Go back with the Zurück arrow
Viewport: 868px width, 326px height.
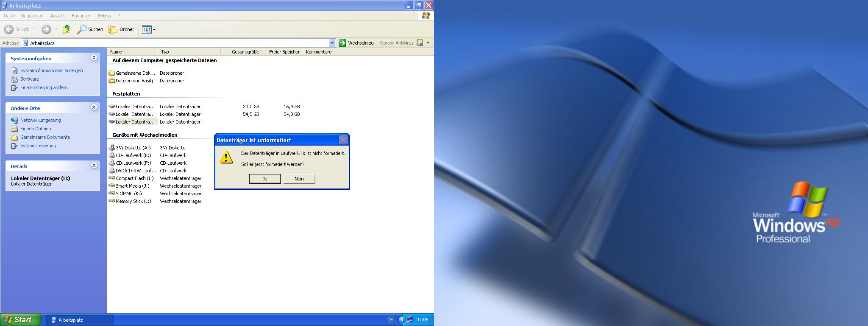click(x=17, y=29)
